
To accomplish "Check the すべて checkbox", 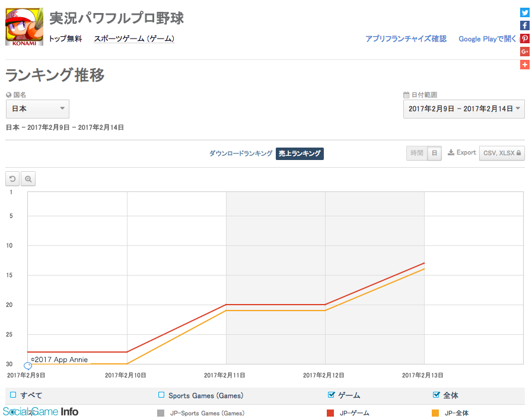I will click(x=13, y=395).
